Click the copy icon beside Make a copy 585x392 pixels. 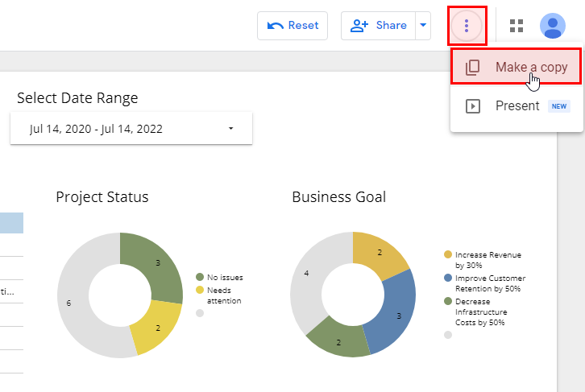473,68
